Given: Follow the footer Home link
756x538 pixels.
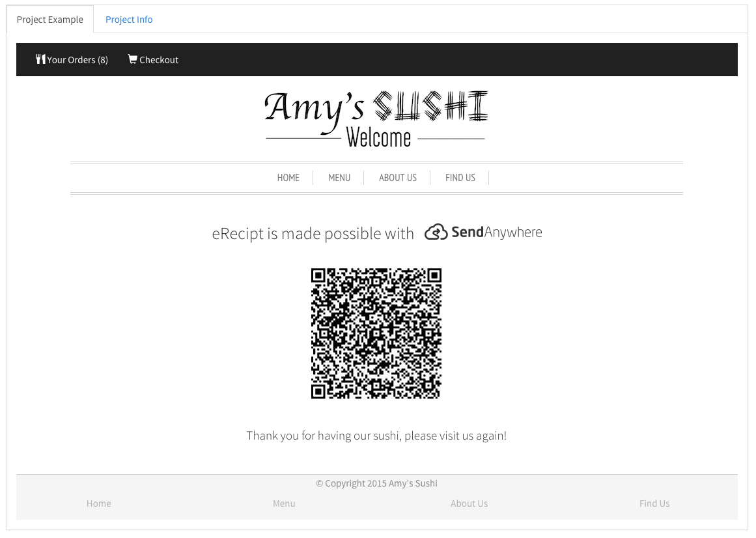Looking at the screenshot, I should click(99, 503).
